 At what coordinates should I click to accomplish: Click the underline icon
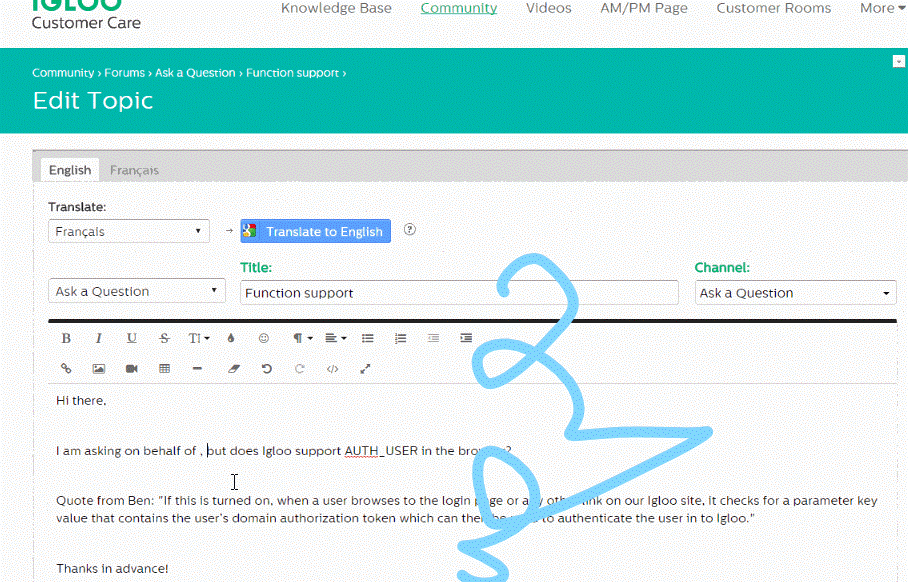coord(132,338)
